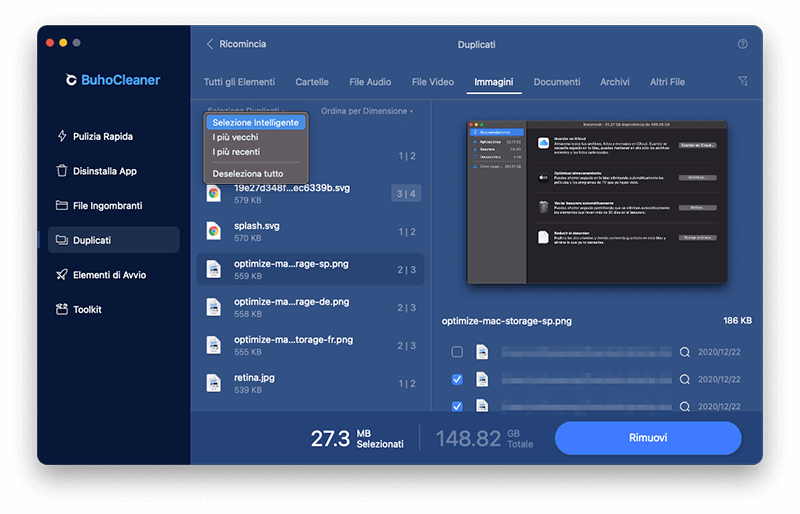Choose Selezione Intelligente option

(x=256, y=123)
